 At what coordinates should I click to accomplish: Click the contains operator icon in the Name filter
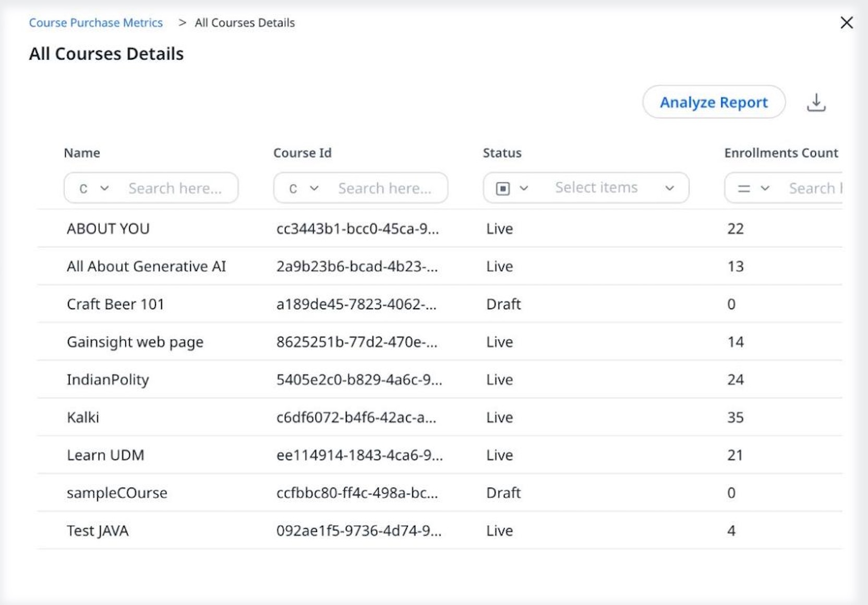tap(83, 188)
